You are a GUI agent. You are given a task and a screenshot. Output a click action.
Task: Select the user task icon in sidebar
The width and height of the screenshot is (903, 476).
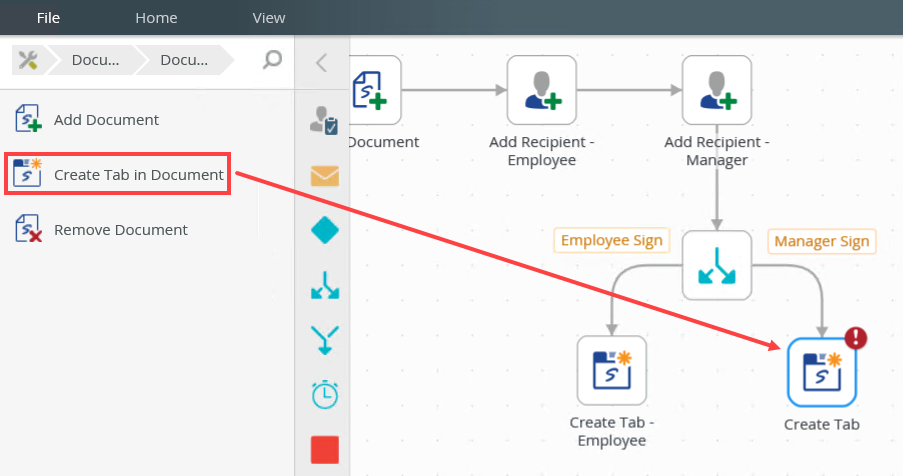[324, 120]
